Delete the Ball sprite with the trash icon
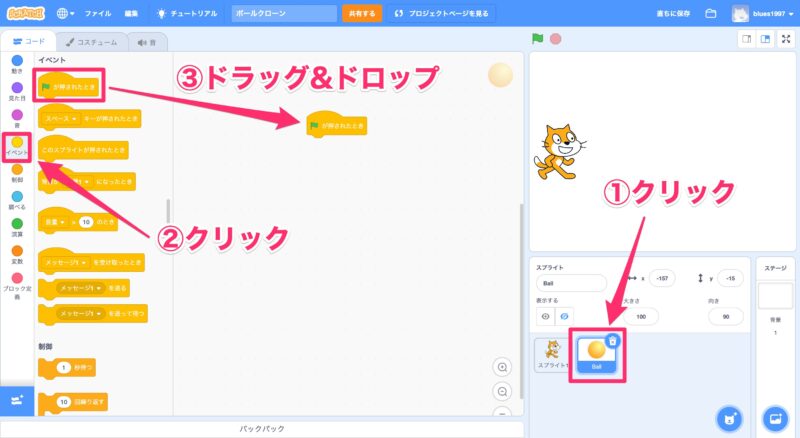 click(612, 340)
